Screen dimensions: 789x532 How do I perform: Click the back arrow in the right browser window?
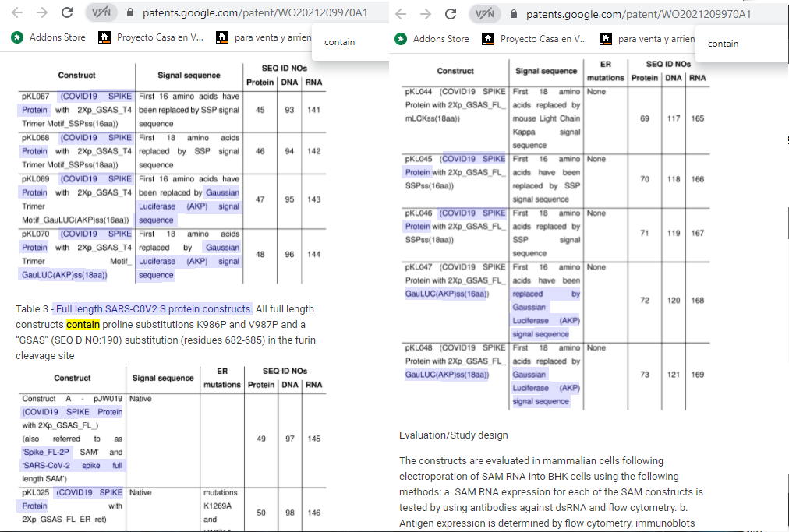click(400, 14)
